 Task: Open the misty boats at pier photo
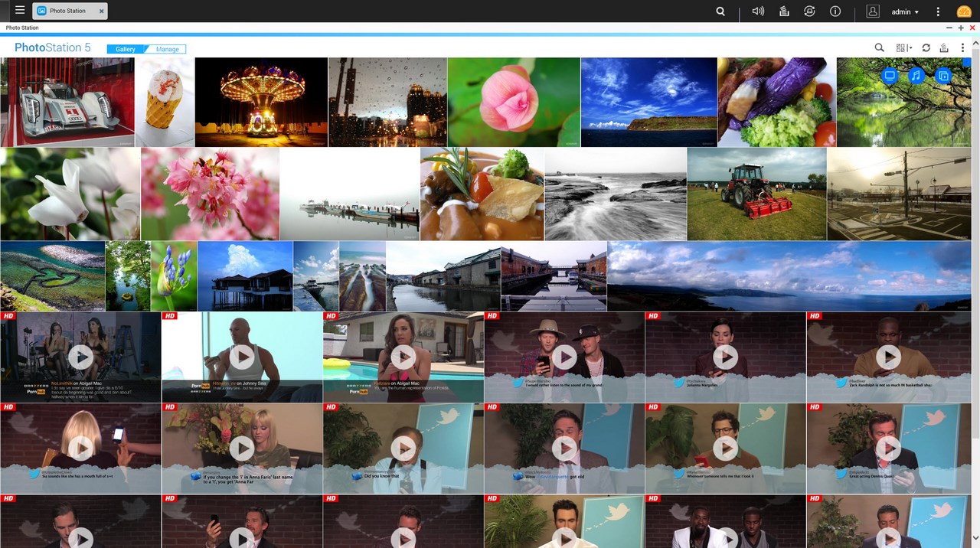(350, 194)
